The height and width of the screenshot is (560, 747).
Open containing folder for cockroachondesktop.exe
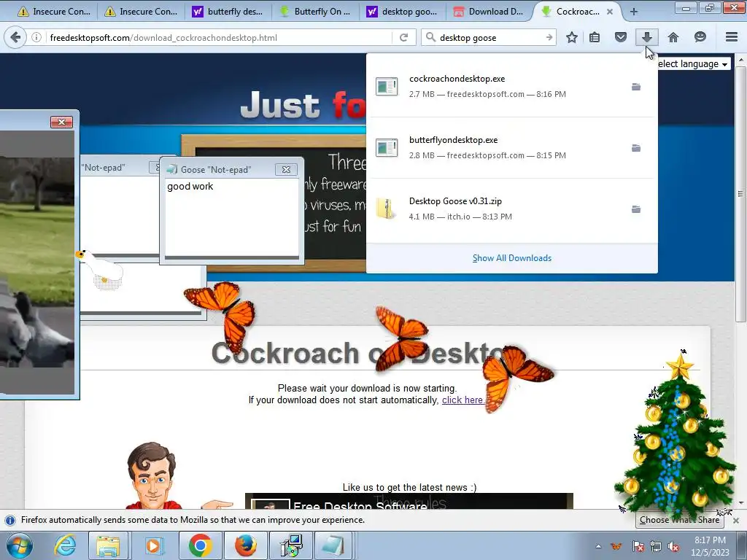636,87
